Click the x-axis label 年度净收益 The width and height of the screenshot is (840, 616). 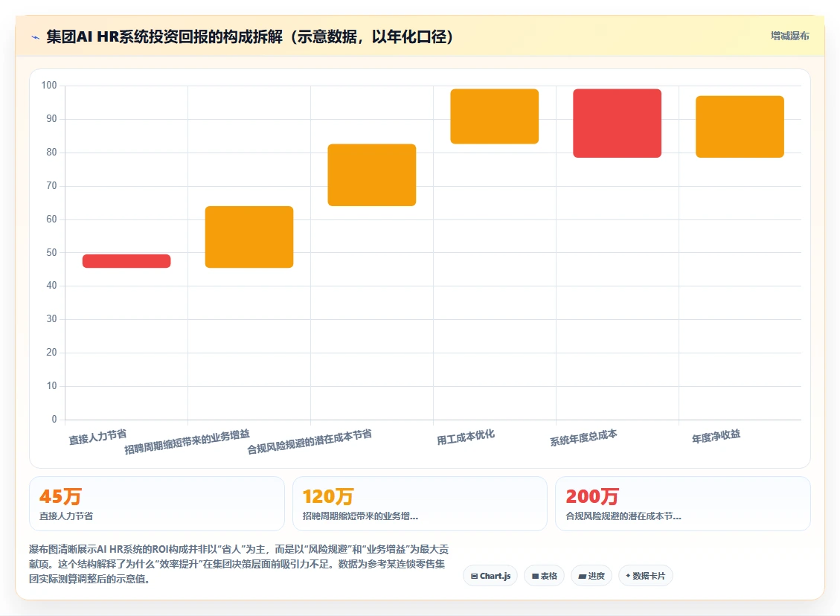tap(716, 437)
